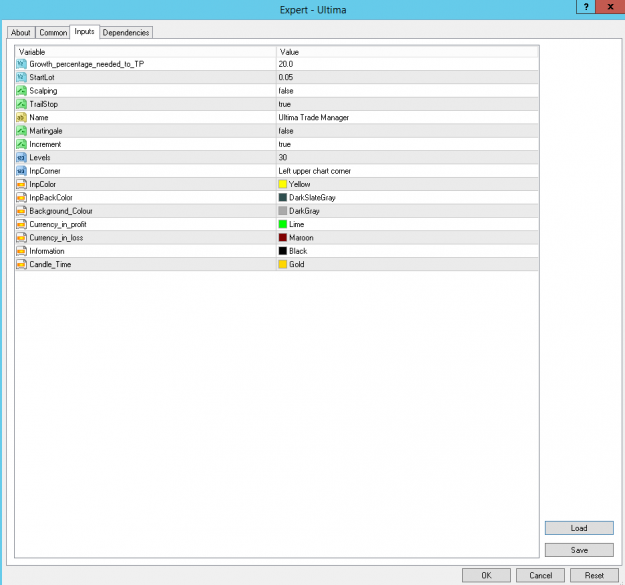Select the Currency_in_loss variable name
This screenshot has width=625, height=585.
pos(56,238)
